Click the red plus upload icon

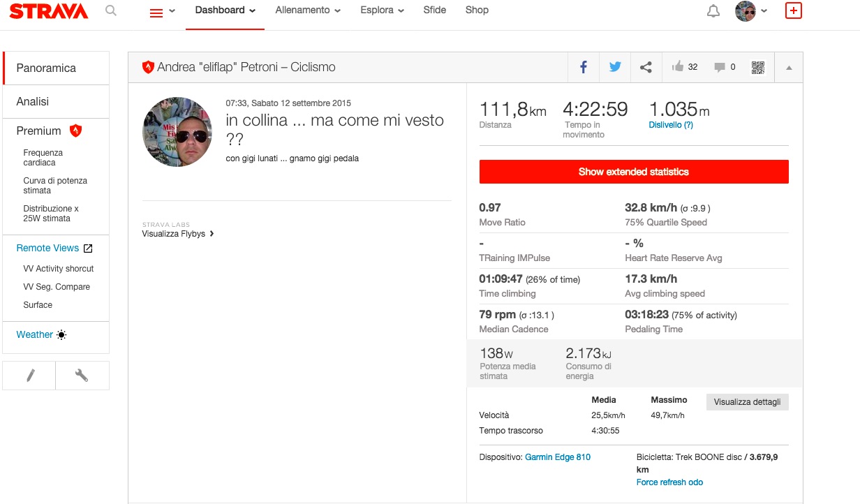point(793,11)
